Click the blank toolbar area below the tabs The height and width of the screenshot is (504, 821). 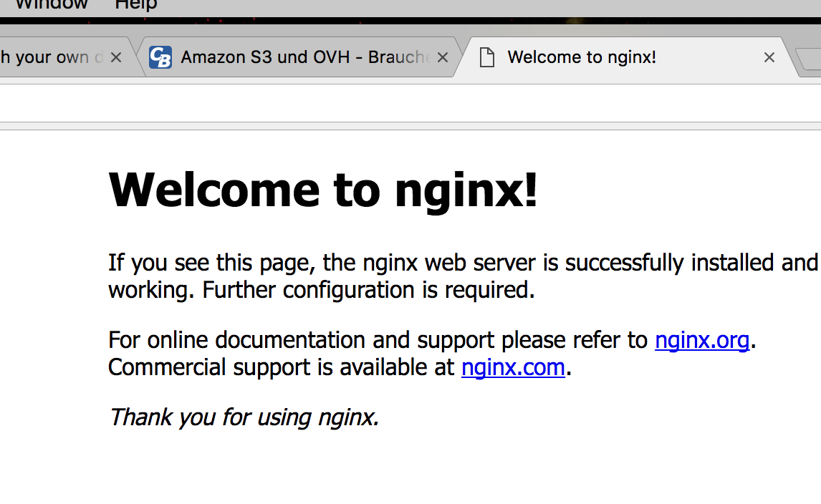[x=410, y=103]
